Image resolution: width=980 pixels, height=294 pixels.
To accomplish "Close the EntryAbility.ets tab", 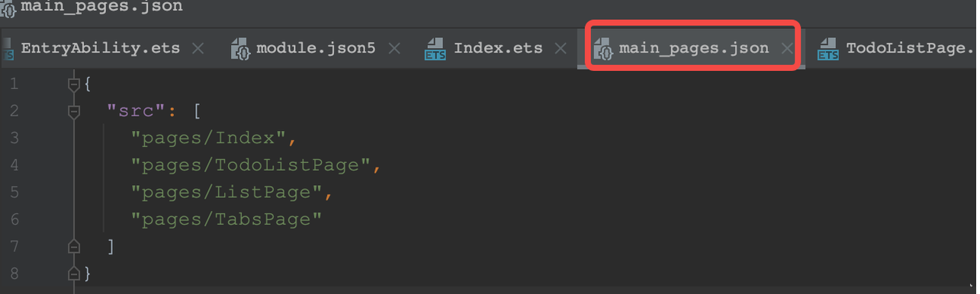I will (x=198, y=49).
